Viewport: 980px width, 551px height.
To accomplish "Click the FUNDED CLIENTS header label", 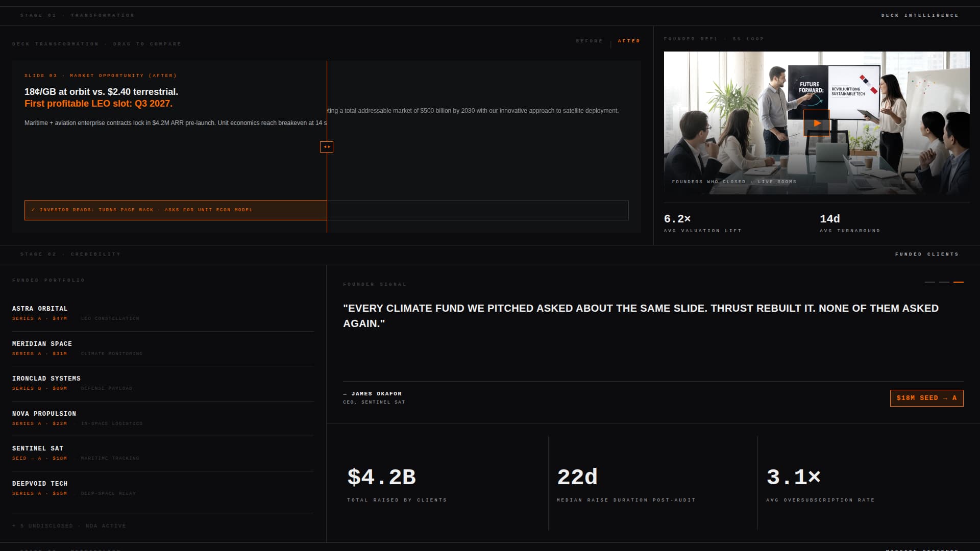I will [x=927, y=254].
